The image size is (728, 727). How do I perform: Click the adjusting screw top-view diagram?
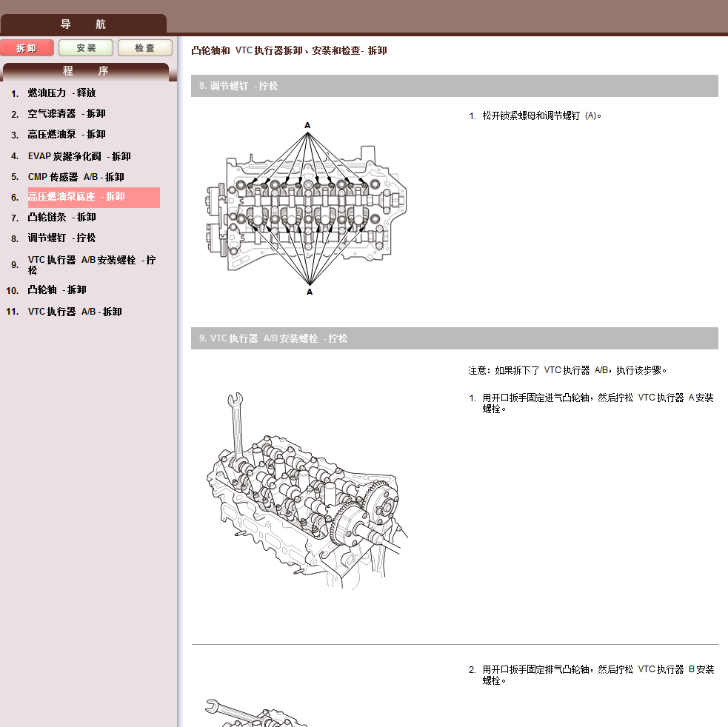point(306,209)
